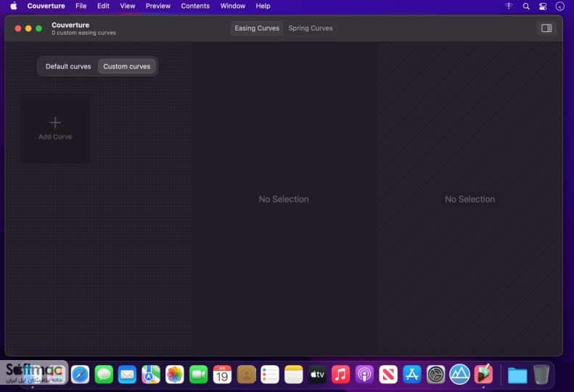This screenshot has width=574, height=392.
Task: Switch to the Spring Curves tab
Action: [311, 28]
